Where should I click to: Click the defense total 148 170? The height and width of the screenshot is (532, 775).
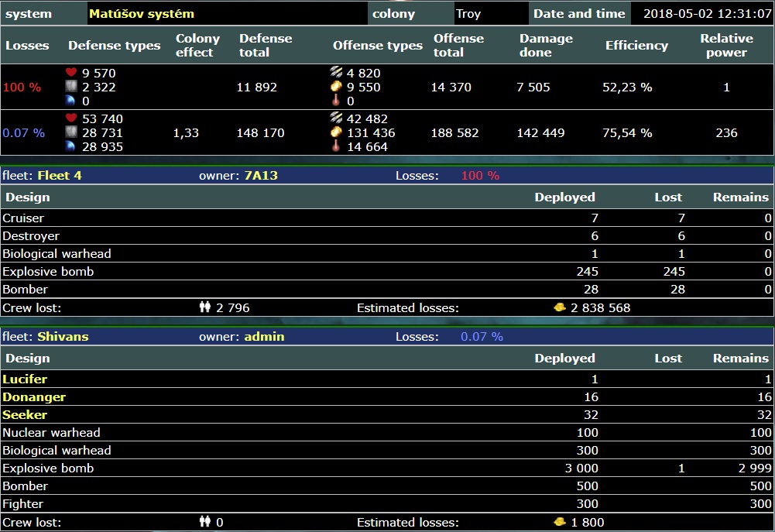coord(260,133)
